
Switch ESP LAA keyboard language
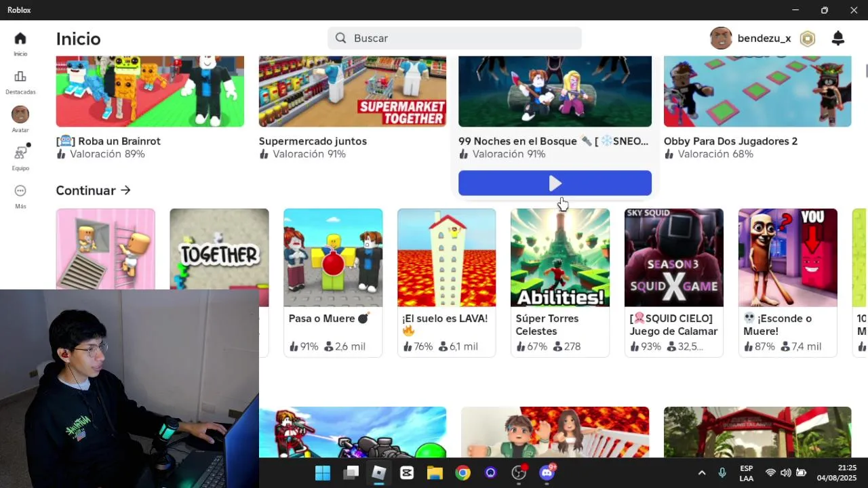click(746, 473)
